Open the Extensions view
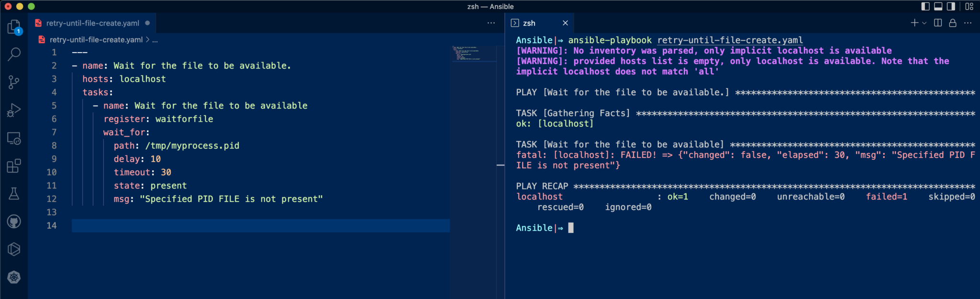This screenshot has width=980, height=299. 14,166
